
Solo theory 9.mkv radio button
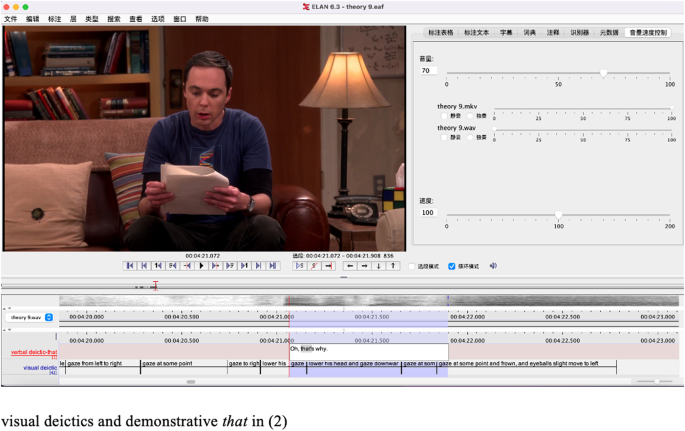(470, 116)
